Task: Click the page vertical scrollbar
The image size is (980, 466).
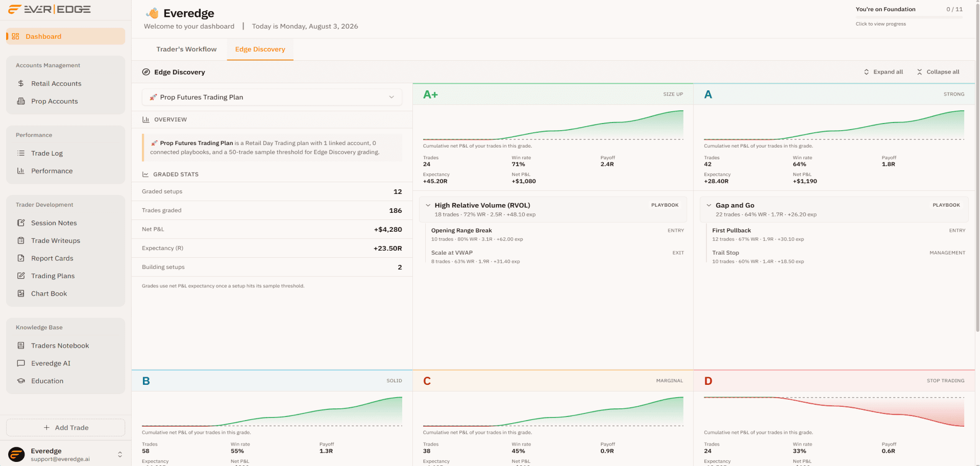Action: (977, 168)
